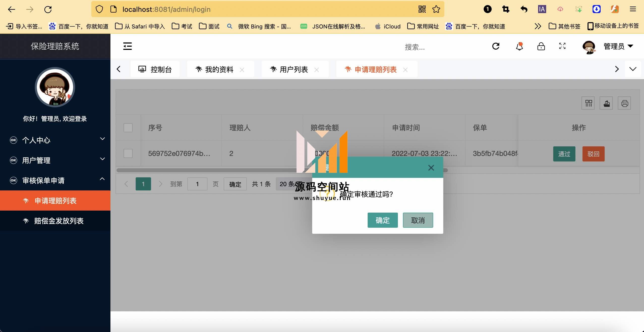Click the next page arrow
The width and height of the screenshot is (644, 332).
point(160,184)
